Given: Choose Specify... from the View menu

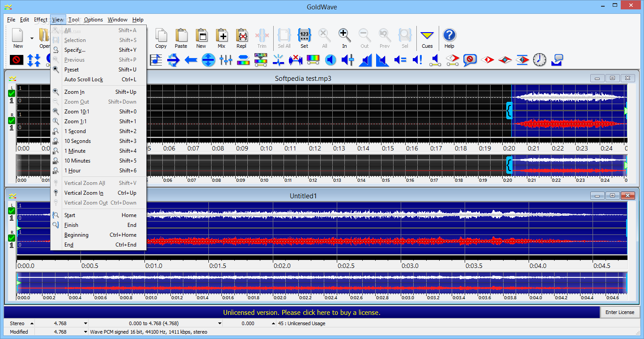Looking at the screenshot, I should pyautogui.click(x=98, y=50).
